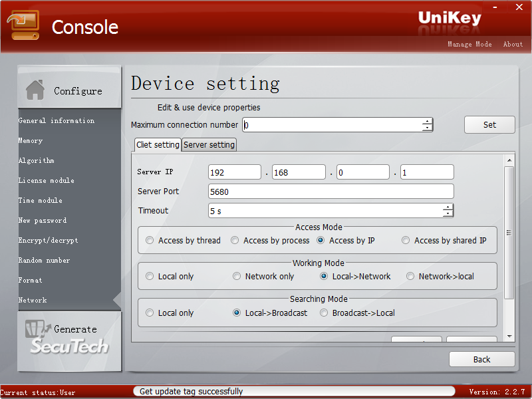The image size is (532, 399).
Task: Click the Server Port field
Action: (331, 192)
